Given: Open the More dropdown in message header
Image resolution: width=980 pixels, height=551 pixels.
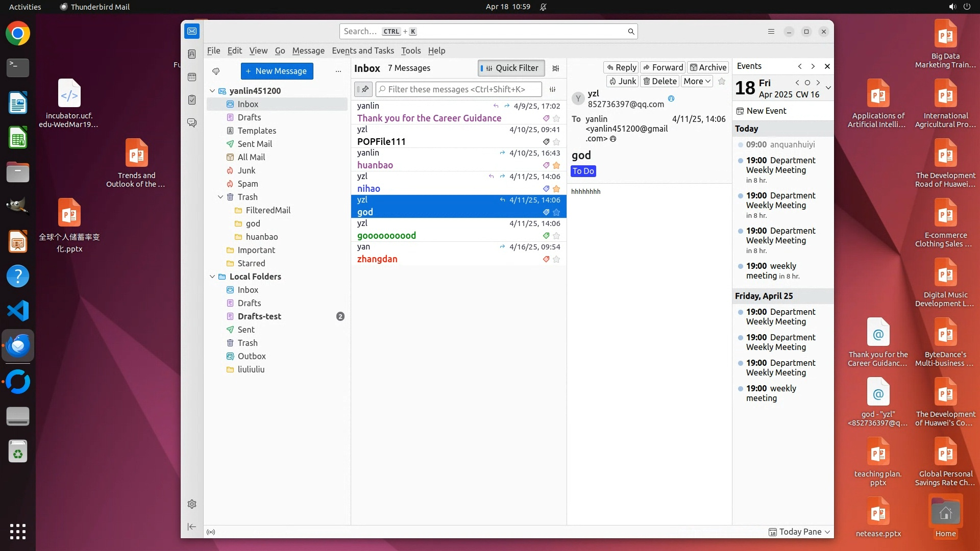Looking at the screenshot, I should pos(697,81).
